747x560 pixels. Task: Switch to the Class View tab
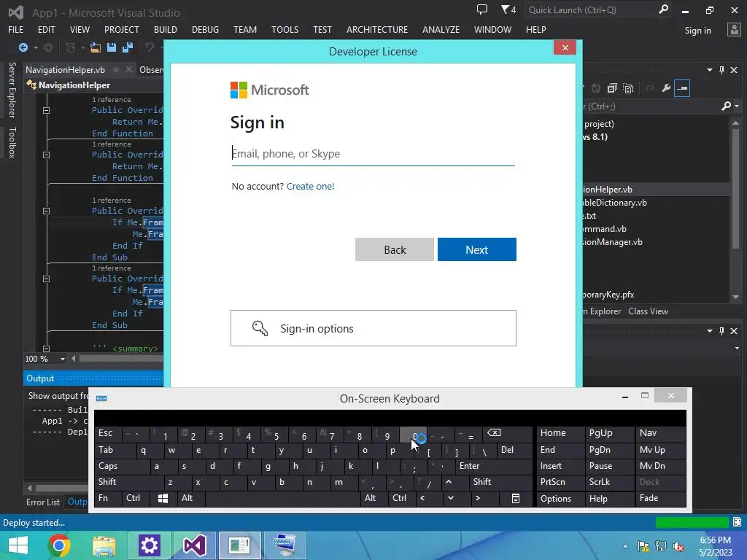(x=648, y=311)
